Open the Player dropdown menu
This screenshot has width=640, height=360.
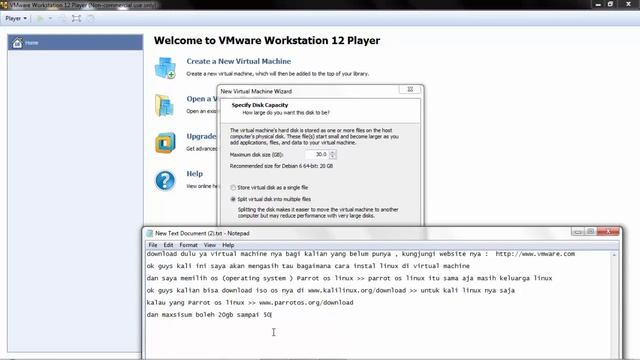coord(16,18)
